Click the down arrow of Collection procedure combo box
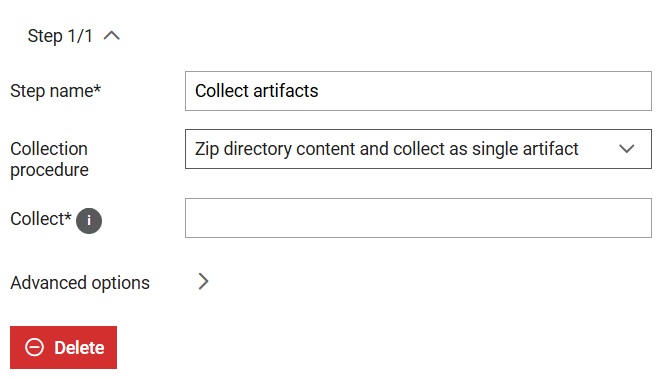 click(x=626, y=149)
